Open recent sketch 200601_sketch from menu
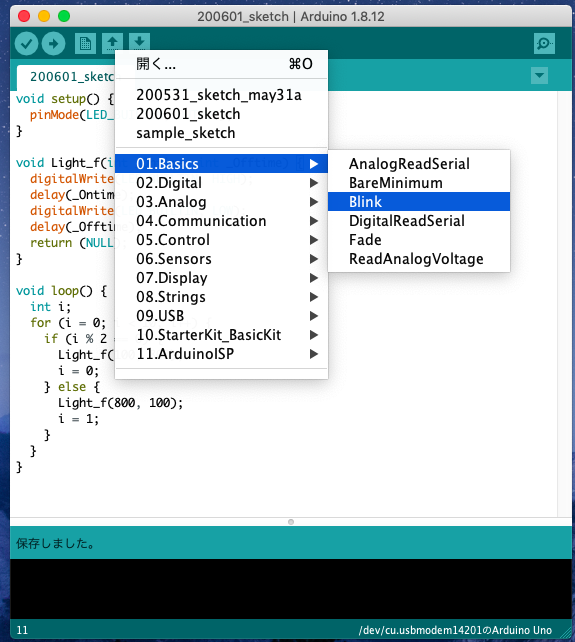 tap(221, 114)
